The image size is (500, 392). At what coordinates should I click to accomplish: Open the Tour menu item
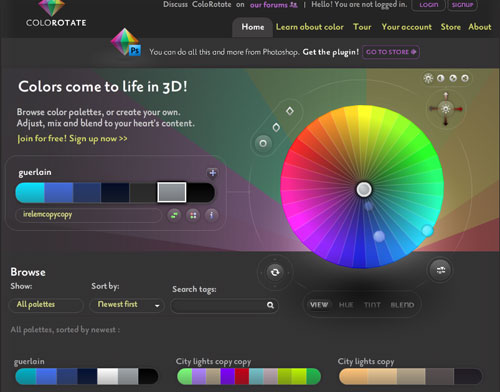[362, 27]
